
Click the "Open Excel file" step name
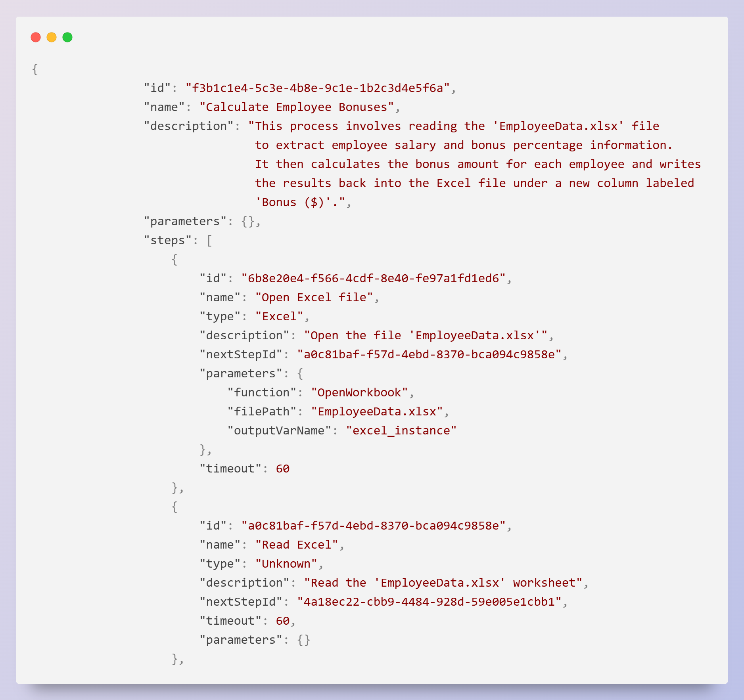click(314, 297)
